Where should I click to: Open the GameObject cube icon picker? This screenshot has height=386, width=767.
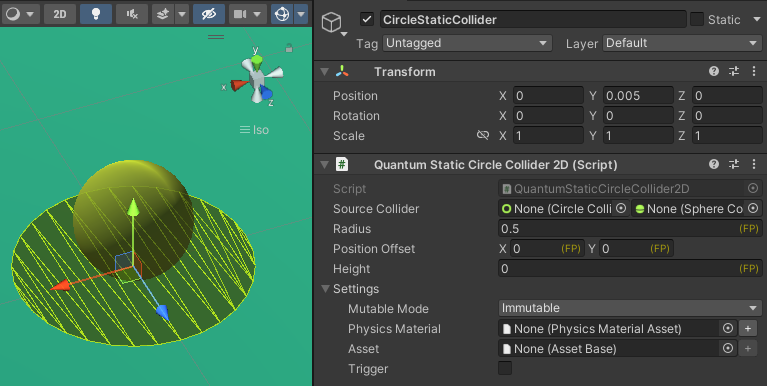pos(333,23)
